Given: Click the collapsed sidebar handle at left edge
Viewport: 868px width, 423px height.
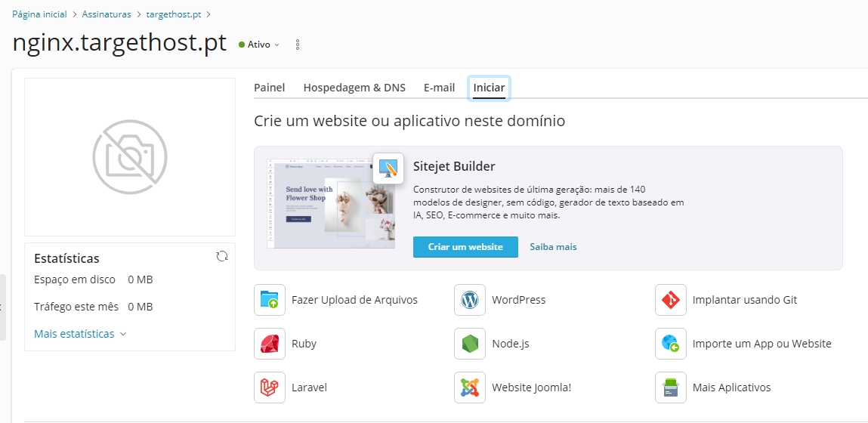Looking at the screenshot, I should point(3,307).
